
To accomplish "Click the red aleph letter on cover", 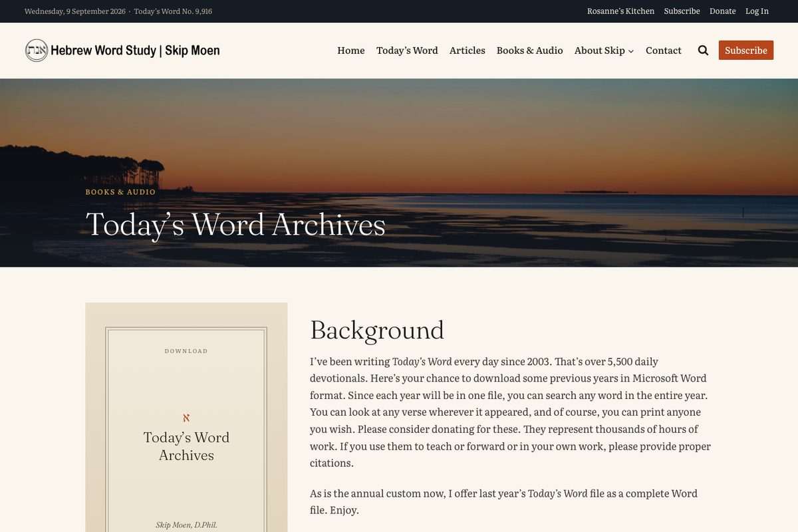I will click(x=186, y=418).
